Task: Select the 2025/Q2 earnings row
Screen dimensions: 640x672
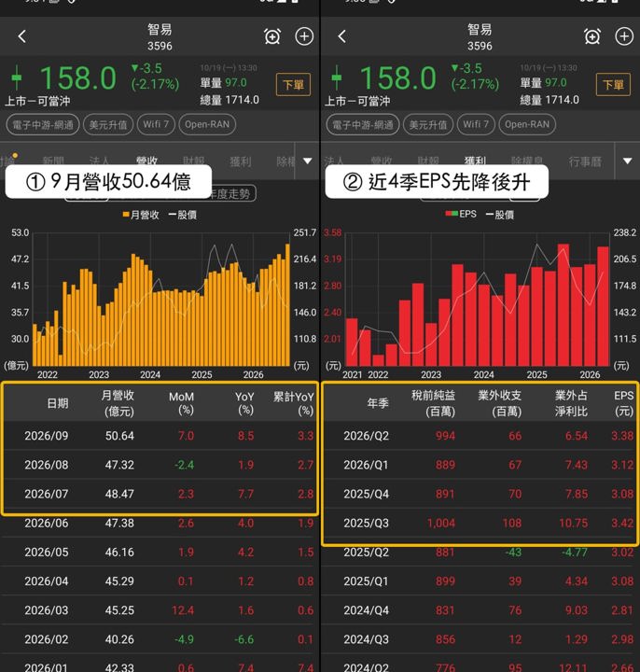Action: (x=480, y=552)
